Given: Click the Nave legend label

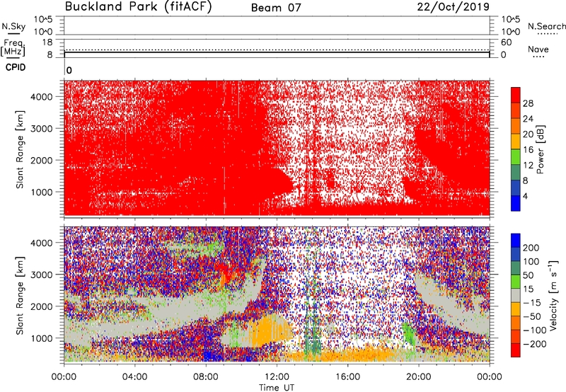Looking at the screenshot, I should [x=538, y=50].
